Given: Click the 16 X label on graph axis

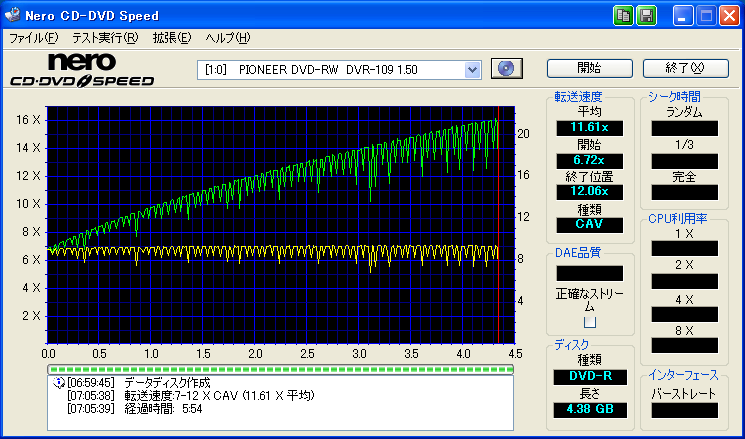Looking at the screenshot, I should (x=29, y=120).
